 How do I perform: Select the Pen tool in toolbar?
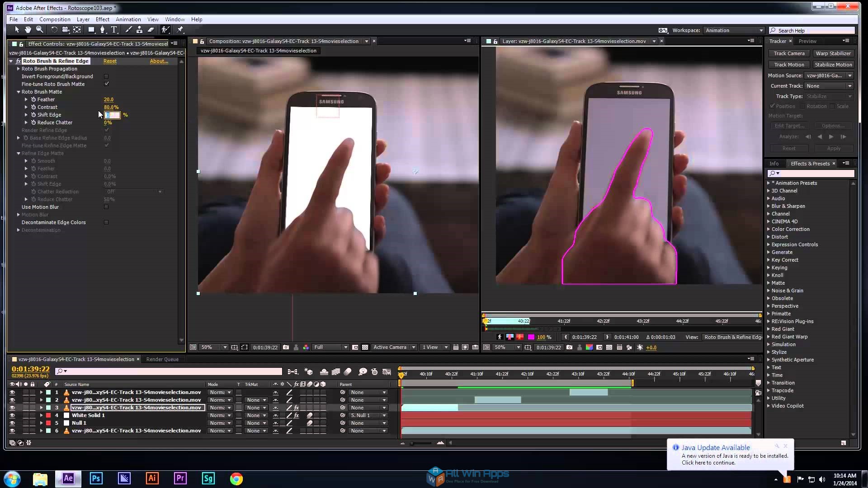point(103,30)
